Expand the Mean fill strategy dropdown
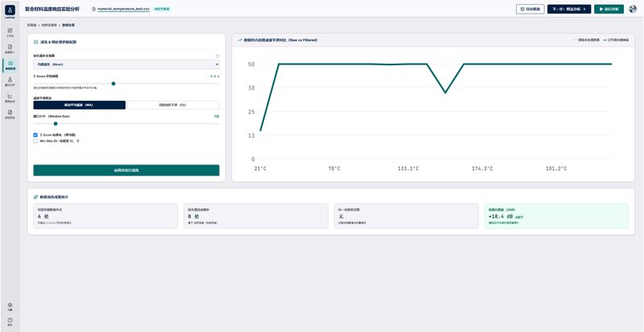The image size is (644, 332). [x=126, y=64]
